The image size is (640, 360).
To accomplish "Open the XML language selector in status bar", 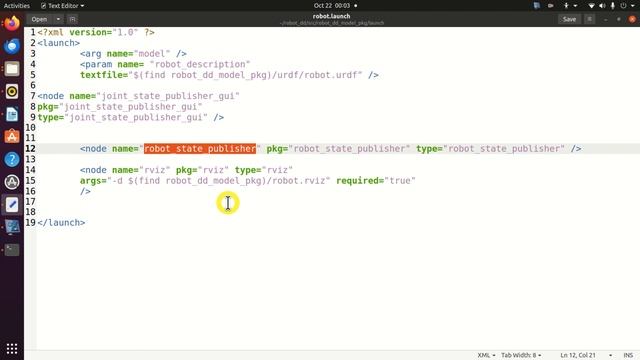I will 486,355.
